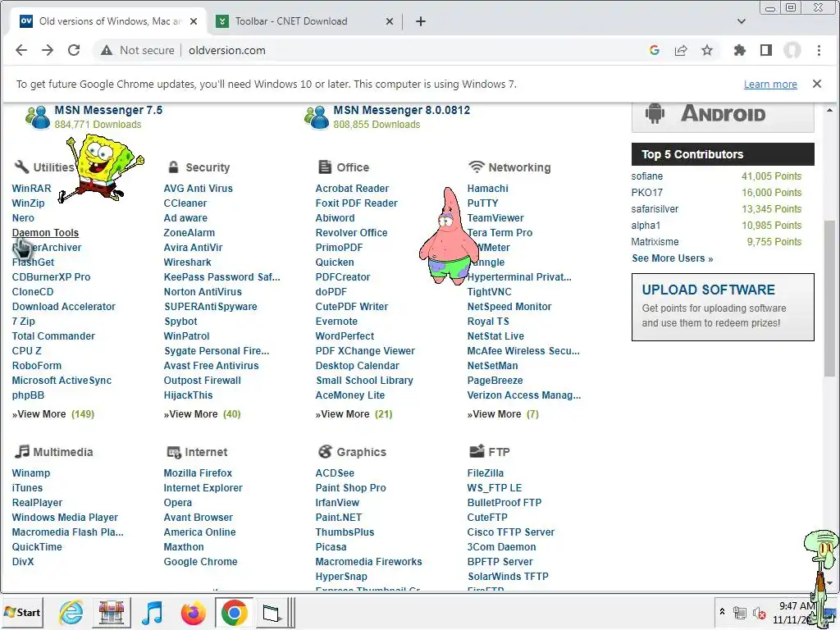Image resolution: width=840 pixels, height=630 pixels.
Task: Open a new browser tab
Action: coord(421,21)
